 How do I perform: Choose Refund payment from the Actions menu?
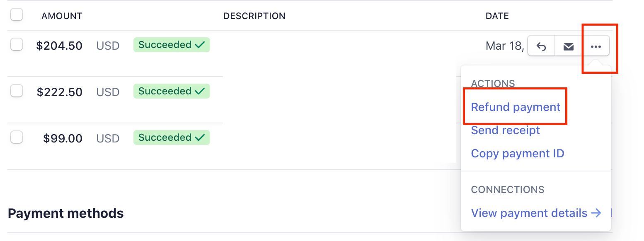point(516,107)
